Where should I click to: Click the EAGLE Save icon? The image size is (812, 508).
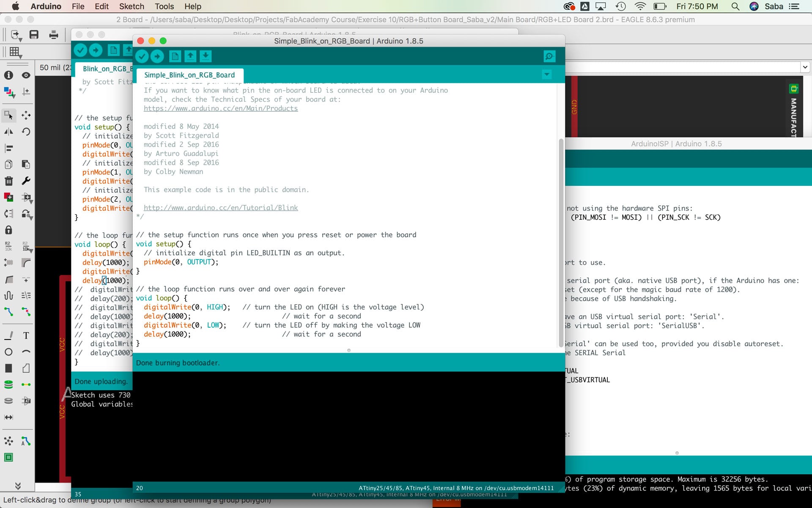tap(34, 35)
